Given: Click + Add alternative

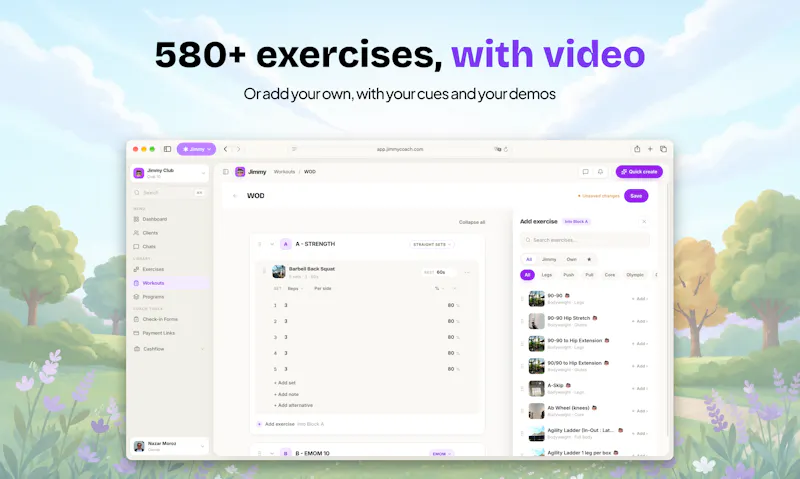Looking at the screenshot, I should [x=293, y=406].
